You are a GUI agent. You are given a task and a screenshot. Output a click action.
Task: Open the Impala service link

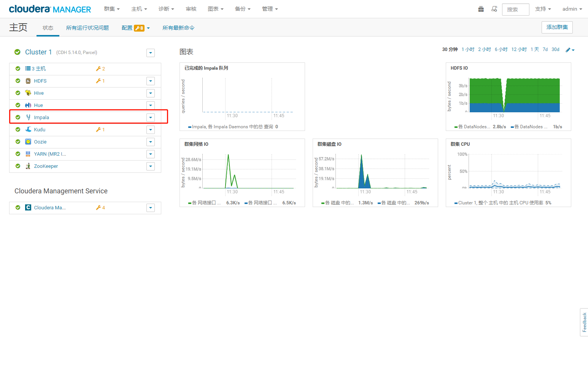click(x=41, y=117)
